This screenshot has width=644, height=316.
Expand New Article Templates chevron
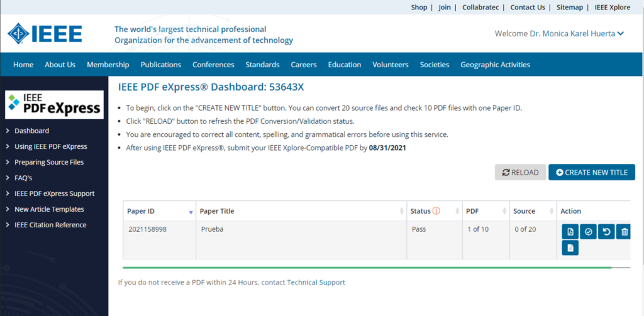tap(8, 209)
